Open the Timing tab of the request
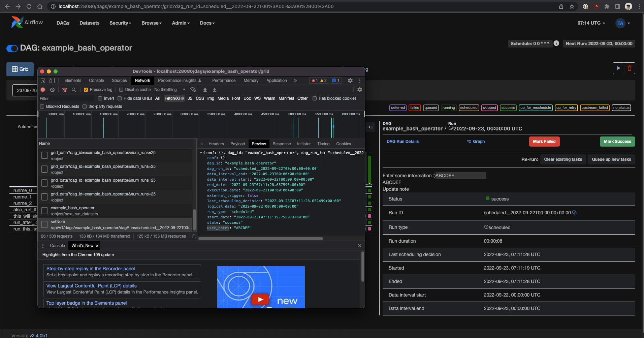 tap(323, 144)
